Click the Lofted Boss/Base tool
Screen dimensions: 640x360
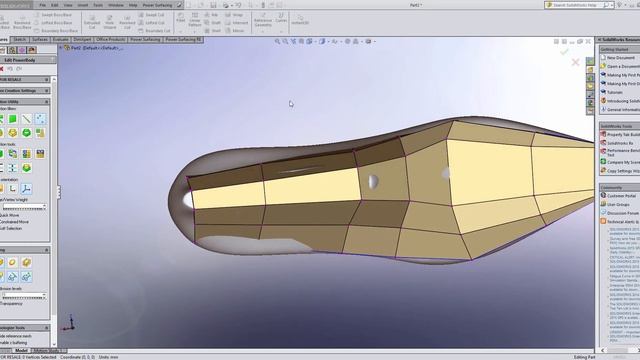[x=53, y=23]
